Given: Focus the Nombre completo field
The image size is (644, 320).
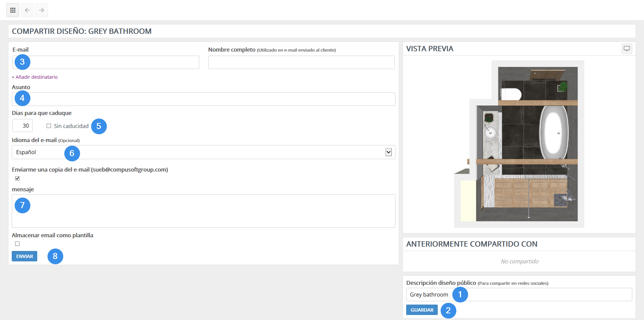Looking at the screenshot, I should 301,62.
